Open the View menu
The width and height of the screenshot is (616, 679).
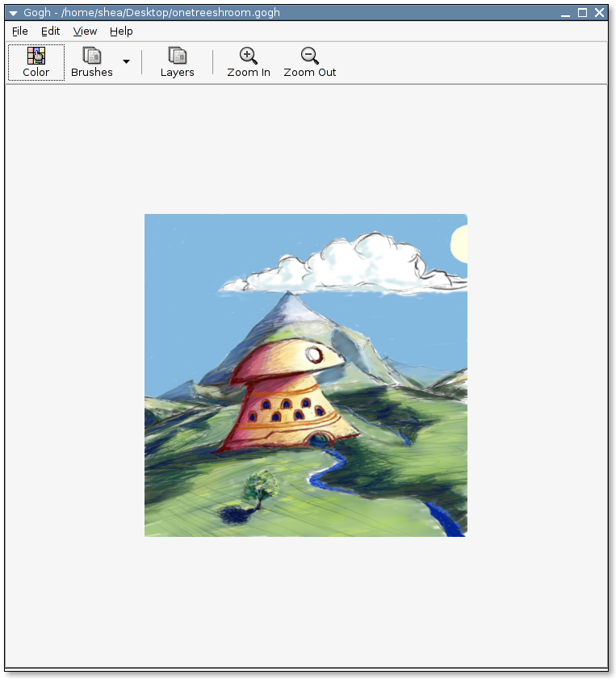click(85, 31)
